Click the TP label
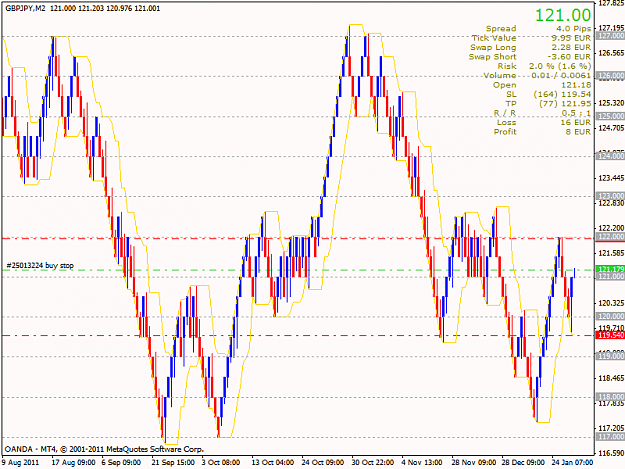Viewport: 625px width, 469px height. point(511,104)
